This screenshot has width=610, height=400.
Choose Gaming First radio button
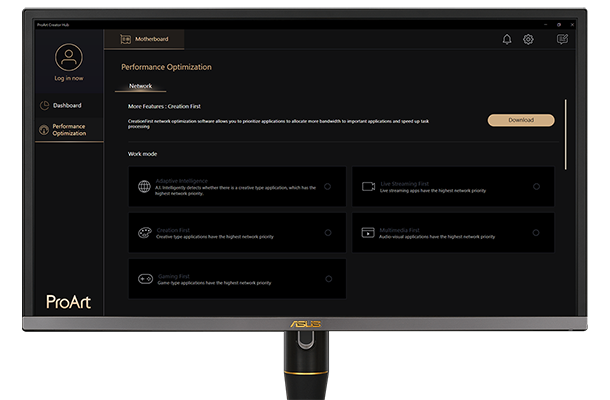point(328,279)
